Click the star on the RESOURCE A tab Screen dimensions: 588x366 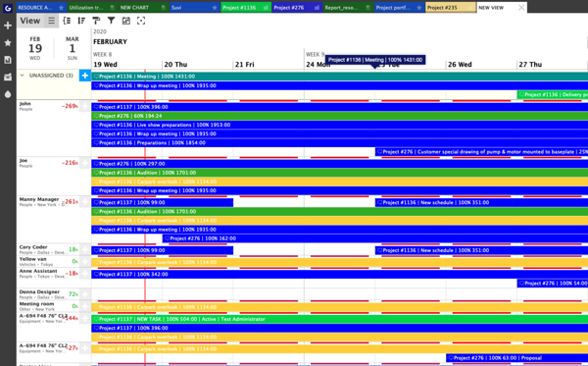pyautogui.click(x=61, y=8)
